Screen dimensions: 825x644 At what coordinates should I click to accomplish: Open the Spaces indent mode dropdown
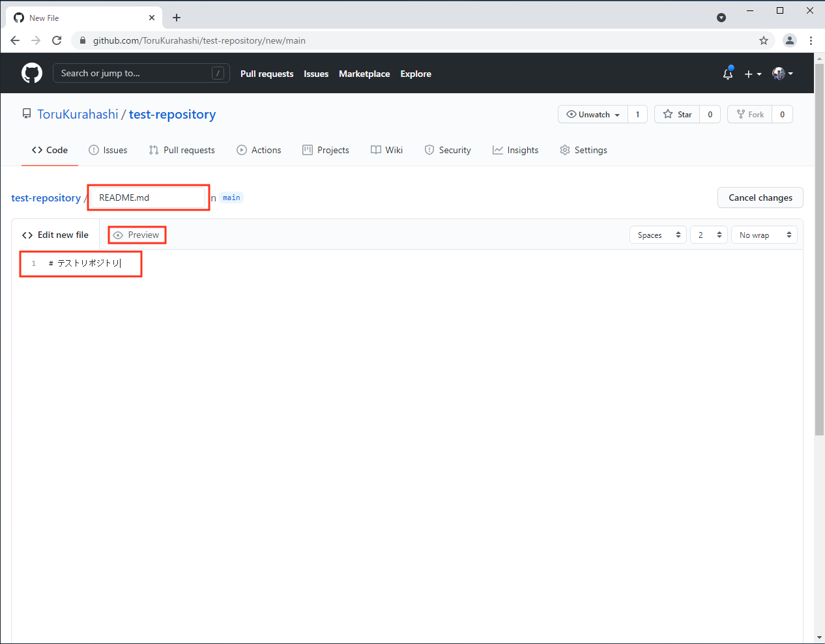pos(658,235)
